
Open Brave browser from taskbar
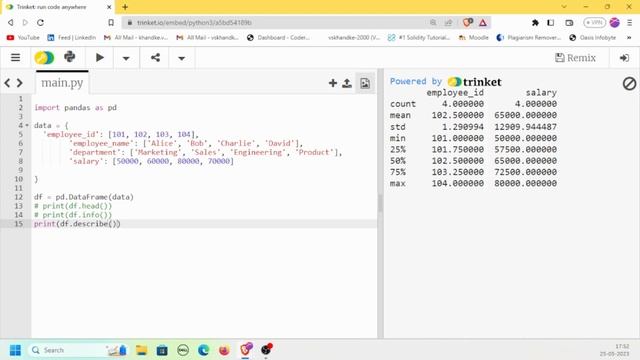246,349
